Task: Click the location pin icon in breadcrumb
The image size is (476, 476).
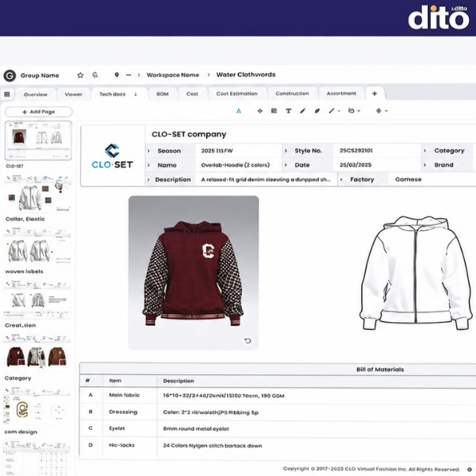Action: [x=117, y=75]
